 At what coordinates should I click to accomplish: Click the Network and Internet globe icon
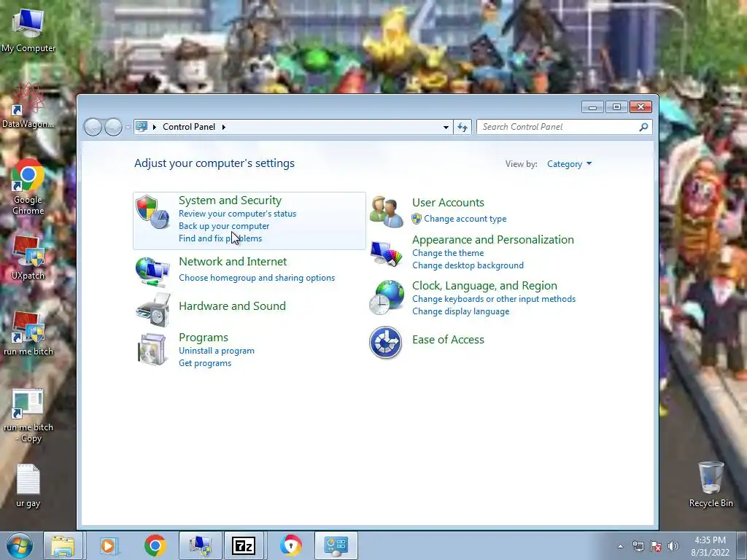point(152,271)
